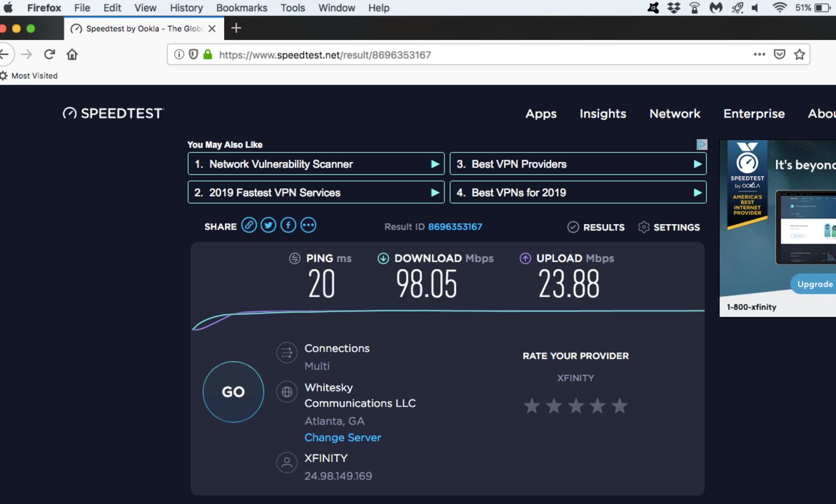Screen dimensions: 836x504
Task: Open Best VPN Providers ad link
Action: click(578, 164)
